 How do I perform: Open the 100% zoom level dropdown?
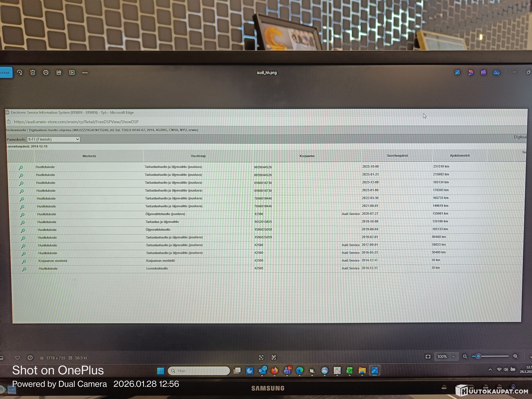tap(446, 356)
